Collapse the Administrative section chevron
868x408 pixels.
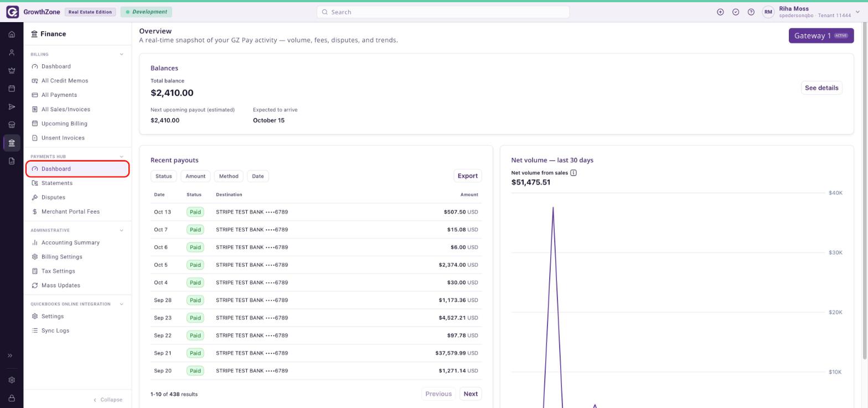(122, 230)
